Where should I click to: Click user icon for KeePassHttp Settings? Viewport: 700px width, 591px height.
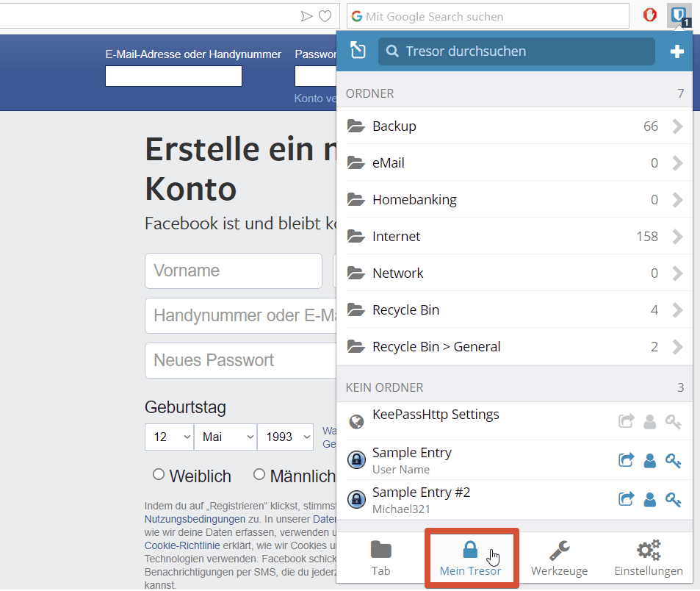coord(649,421)
